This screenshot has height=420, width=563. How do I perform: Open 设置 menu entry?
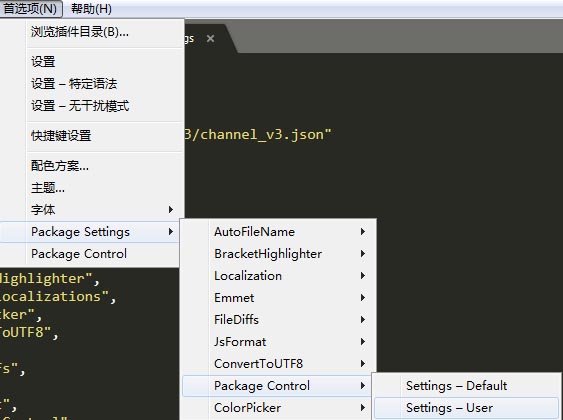click(x=92, y=62)
